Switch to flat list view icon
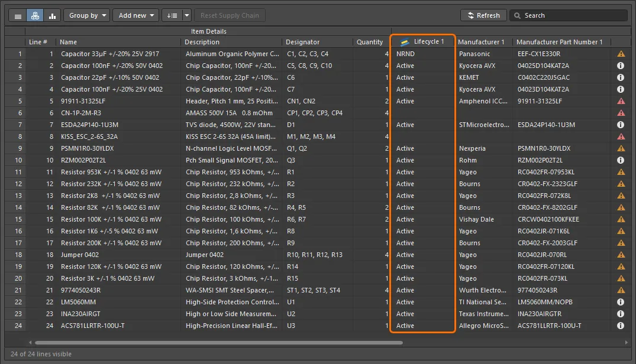Viewport: 636px width, 364px height. click(18, 16)
